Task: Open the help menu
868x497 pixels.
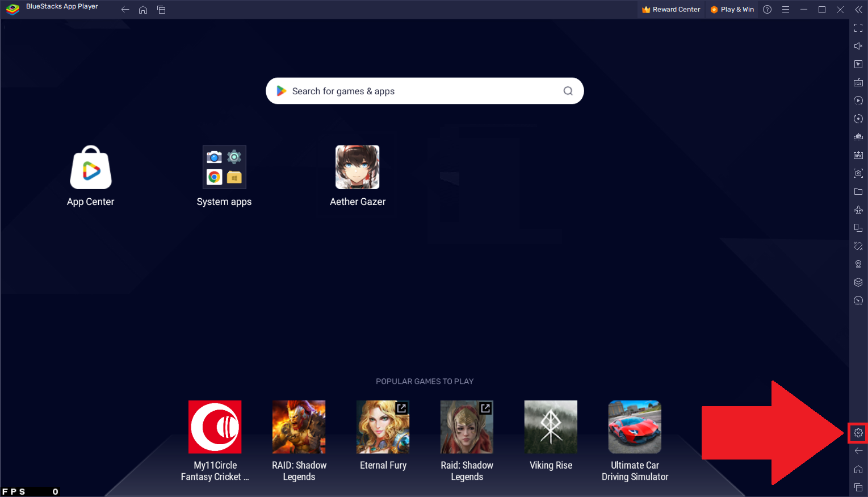Action: pyautogui.click(x=767, y=9)
